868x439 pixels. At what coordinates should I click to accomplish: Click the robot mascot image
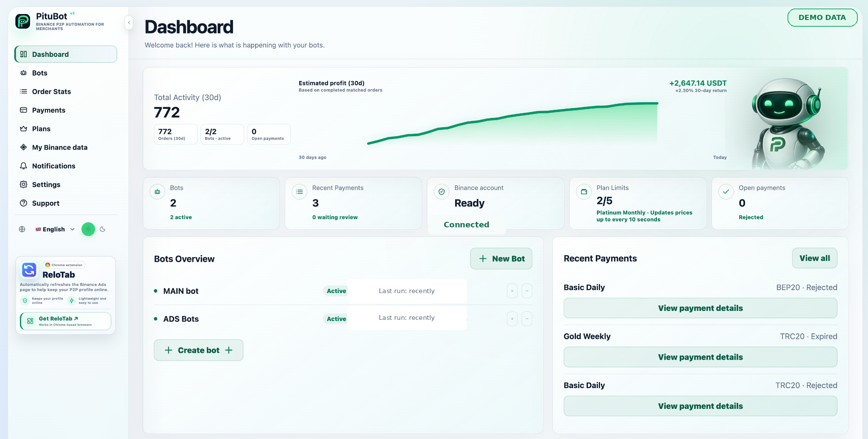tap(787, 123)
